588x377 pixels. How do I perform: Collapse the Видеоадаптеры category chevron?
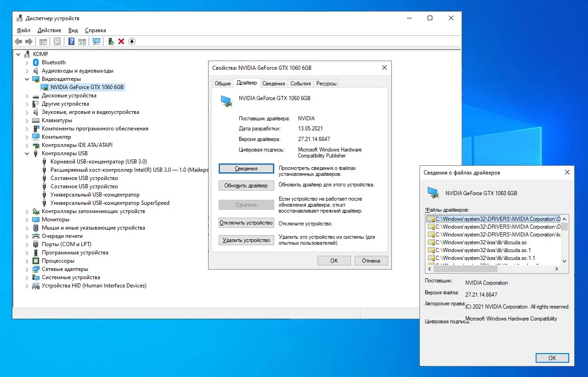27,79
